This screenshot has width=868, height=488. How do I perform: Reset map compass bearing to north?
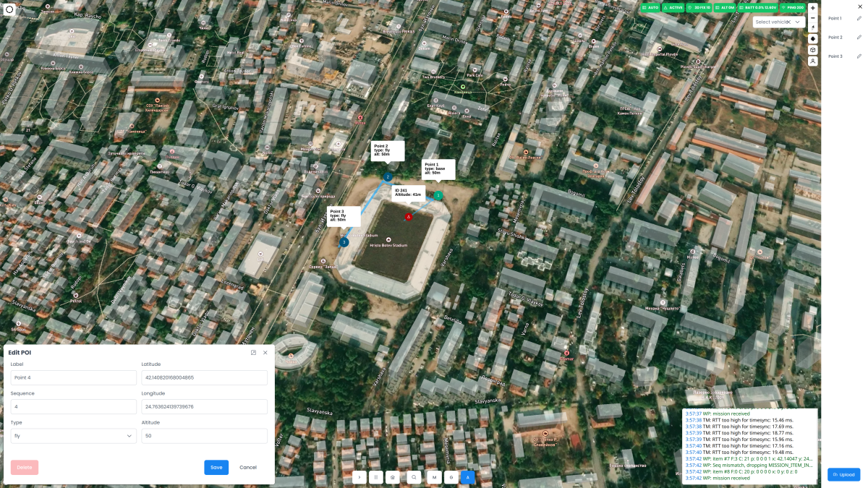coord(813,27)
